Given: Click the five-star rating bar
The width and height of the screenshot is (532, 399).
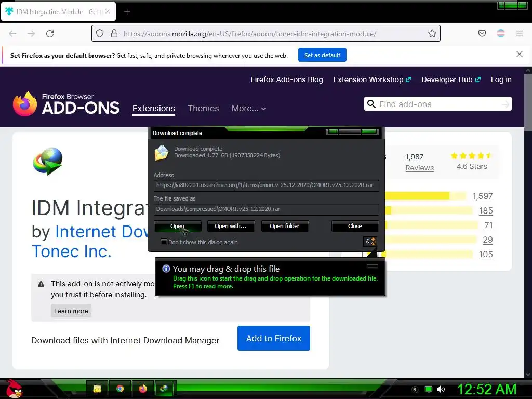Looking at the screenshot, I should [425, 196].
